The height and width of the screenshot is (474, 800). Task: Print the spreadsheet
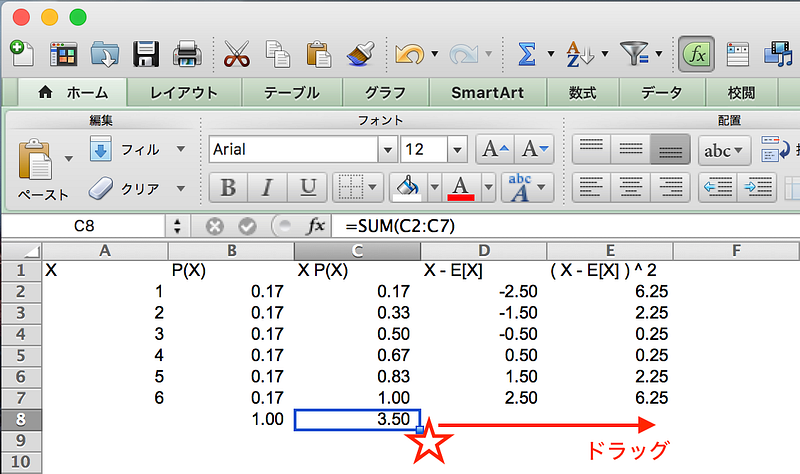187,54
